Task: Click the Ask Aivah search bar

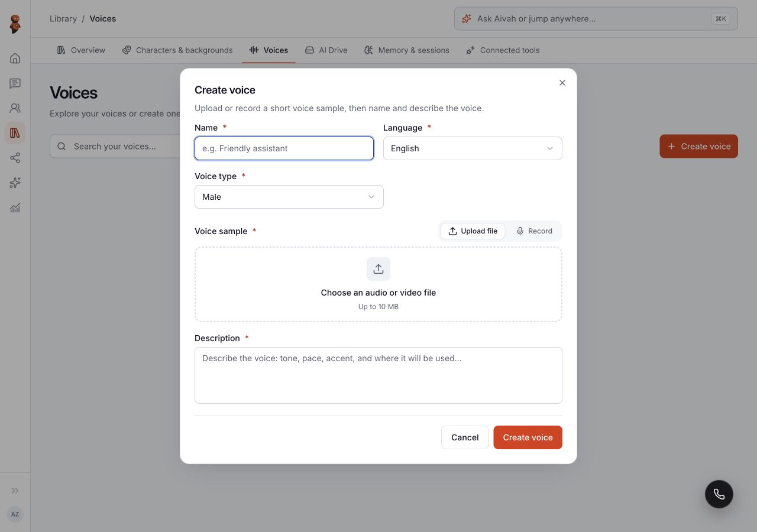Action: (596, 19)
